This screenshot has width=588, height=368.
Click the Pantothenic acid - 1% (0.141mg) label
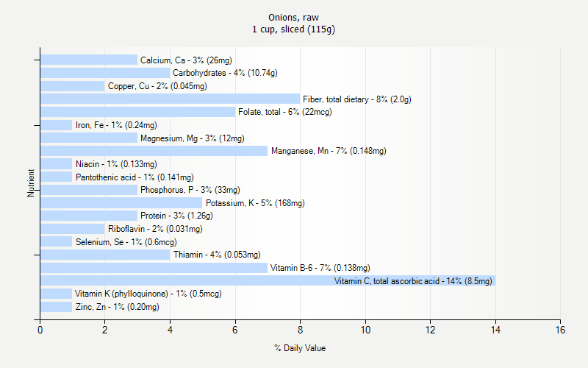[135, 177]
